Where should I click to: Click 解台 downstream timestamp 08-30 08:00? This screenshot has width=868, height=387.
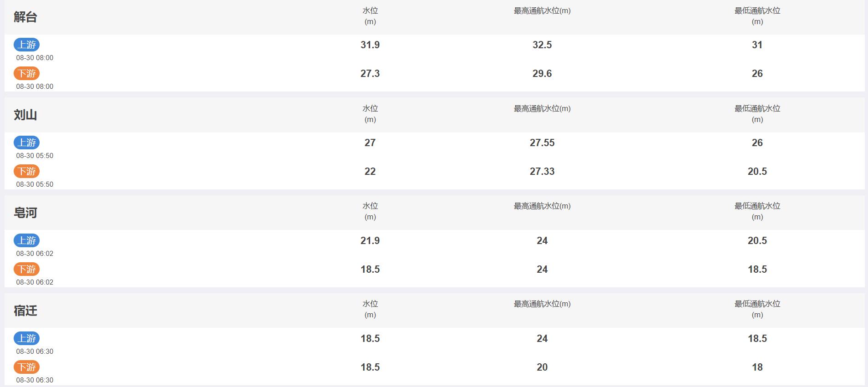(35, 87)
